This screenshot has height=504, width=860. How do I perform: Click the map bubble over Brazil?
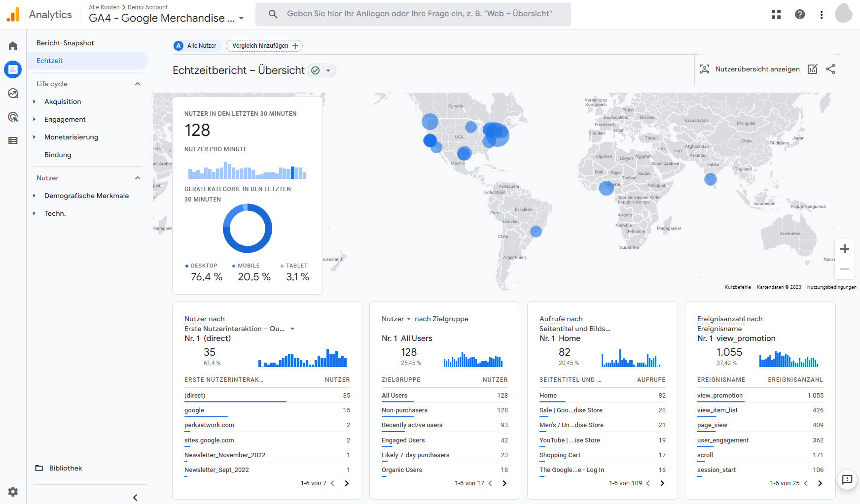(x=536, y=231)
